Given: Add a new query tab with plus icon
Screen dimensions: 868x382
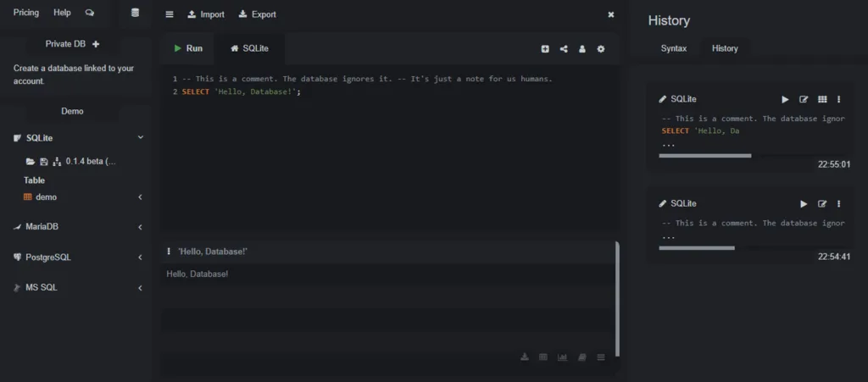Looking at the screenshot, I should coord(545,49).
